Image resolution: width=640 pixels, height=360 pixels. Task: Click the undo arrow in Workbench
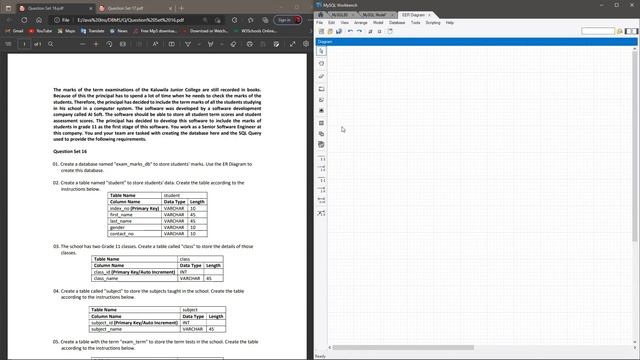pos(350,31)
